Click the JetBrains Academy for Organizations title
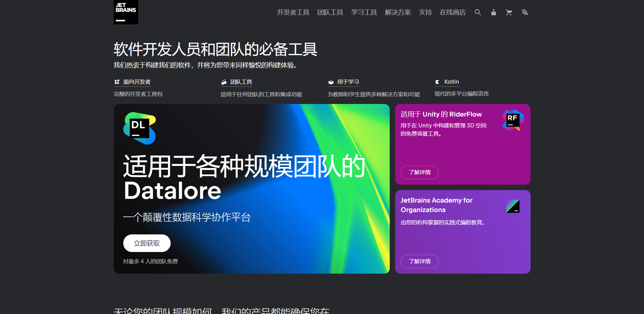 436,205
